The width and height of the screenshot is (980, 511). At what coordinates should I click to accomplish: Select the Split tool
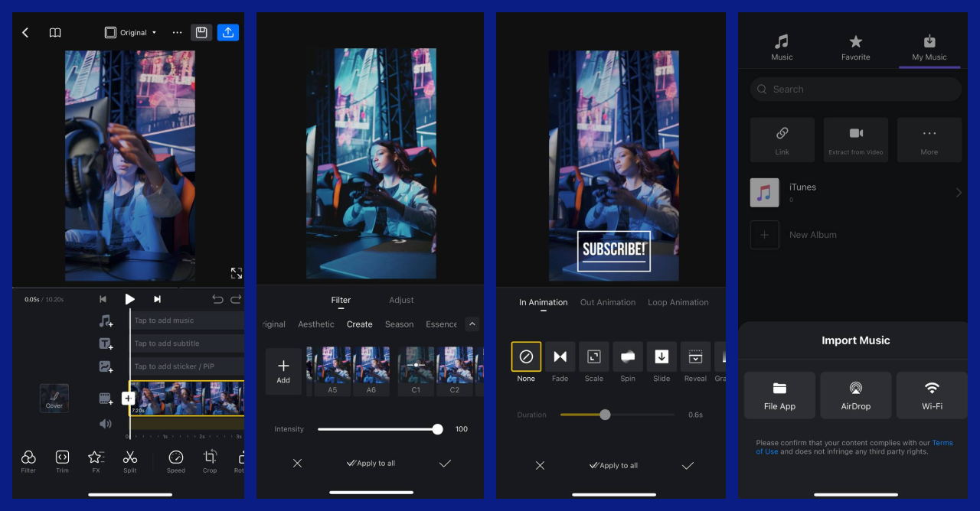tap(130, 461)
